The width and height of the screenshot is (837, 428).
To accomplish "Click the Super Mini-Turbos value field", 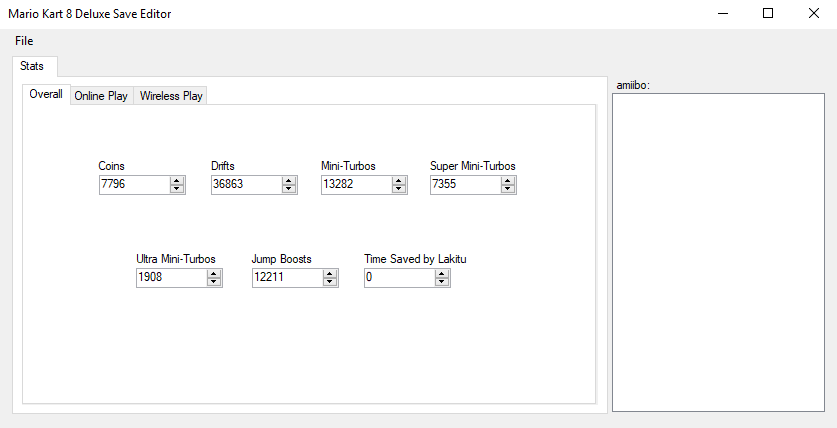I will [465, 185].
